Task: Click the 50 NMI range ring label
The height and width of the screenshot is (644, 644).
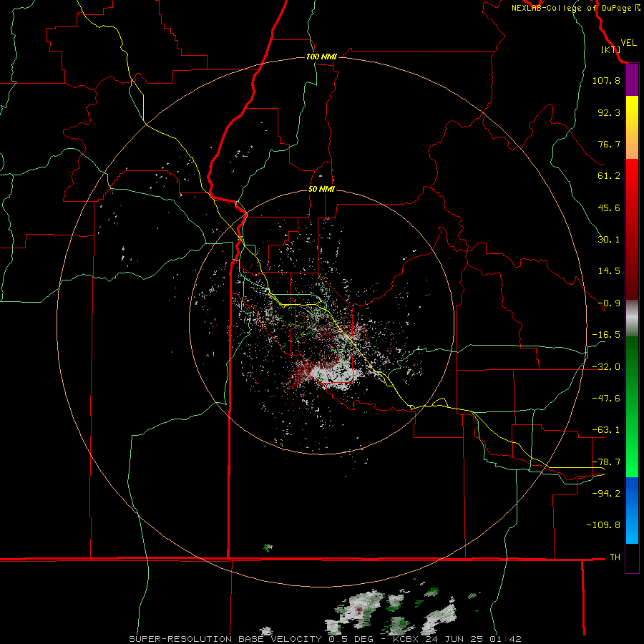Action: point(321,190)
